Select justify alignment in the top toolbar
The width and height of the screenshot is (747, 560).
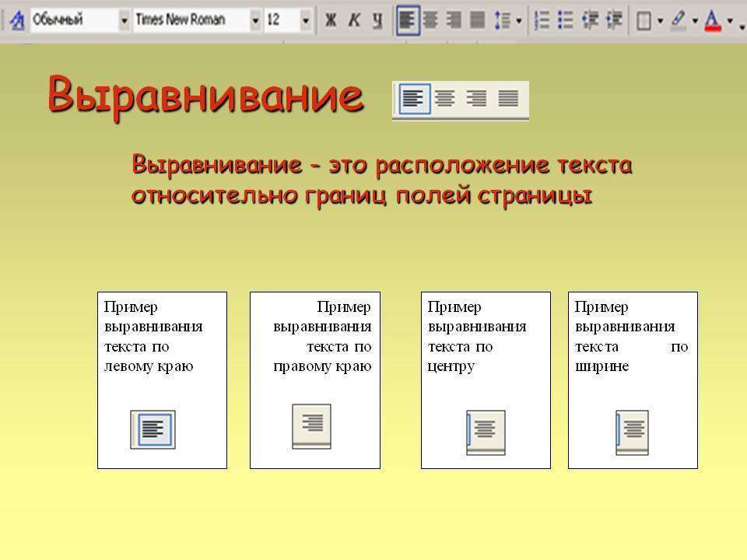(x=477, y=20)
